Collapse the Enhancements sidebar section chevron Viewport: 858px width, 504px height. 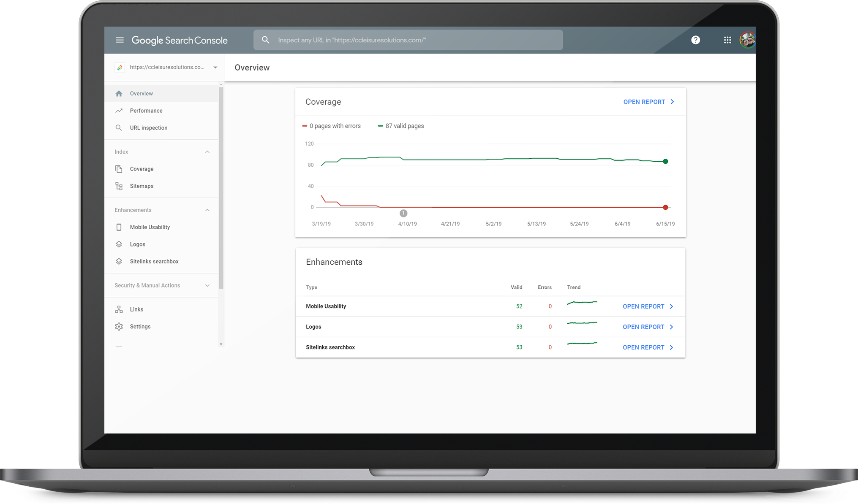[x=207, y=210]
